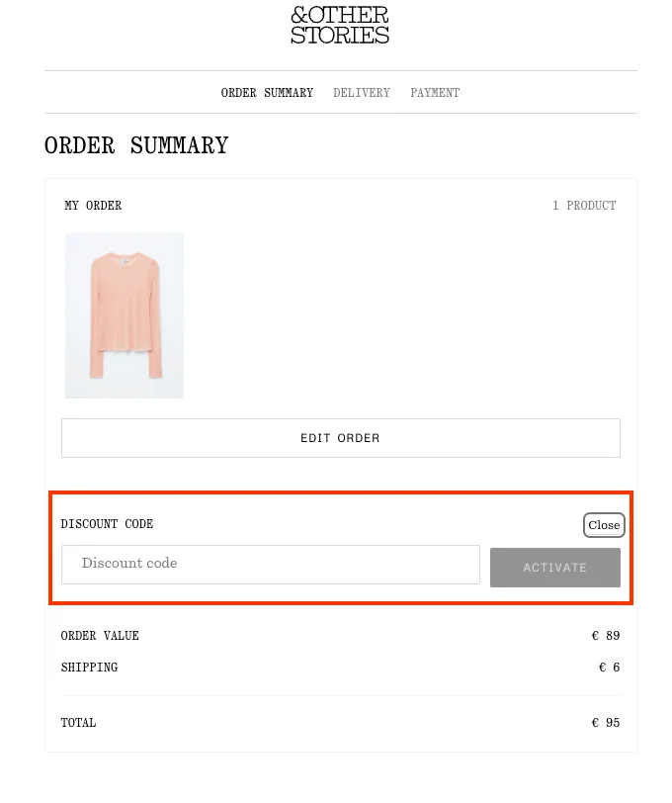The width and height of the screenshot is (672, 803).
Task: Open the pink top product thumbnail
Action: tap(125, 315)
